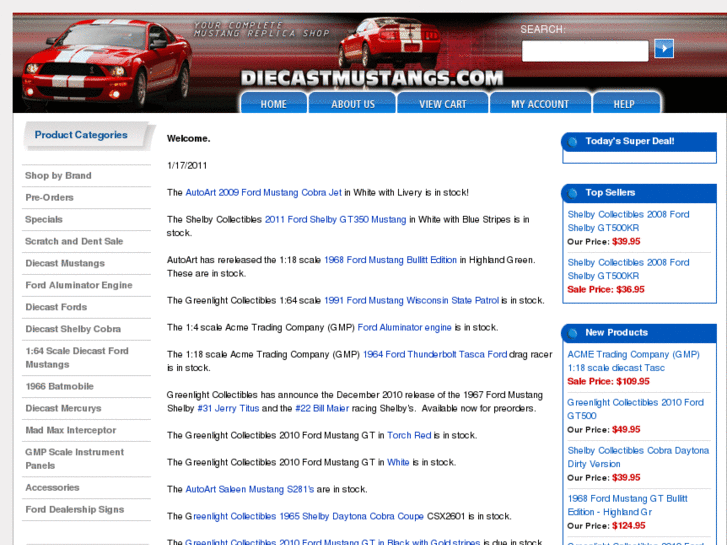Viewport: 727px width, 545px height.
Task: Follow 2011 Ford Shelby GT350 Mustang link
Action: (x=335, y=219)
